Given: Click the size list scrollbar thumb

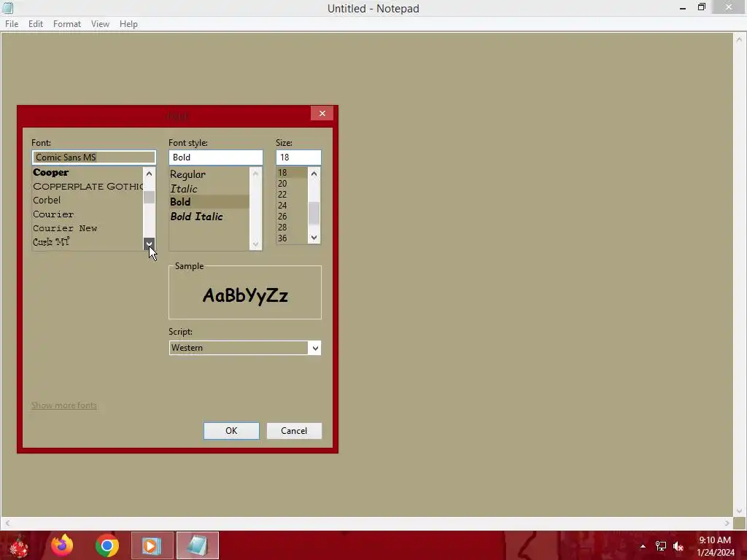Looking at the screenshot, I should pyautogui.click(x=314, y=213).
